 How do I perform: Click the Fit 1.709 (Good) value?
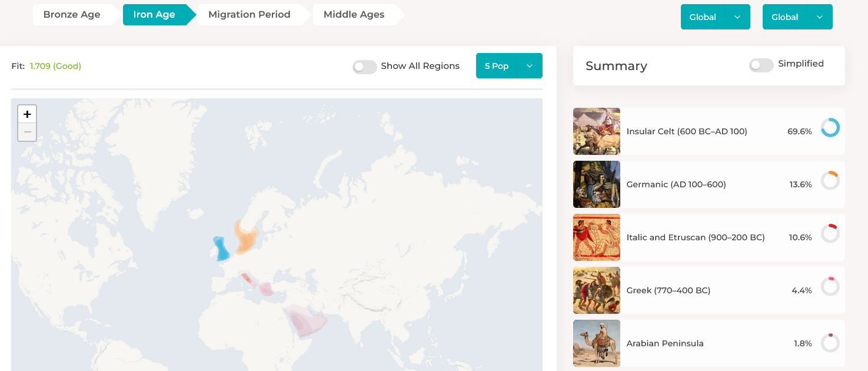[x=55, y=66]
